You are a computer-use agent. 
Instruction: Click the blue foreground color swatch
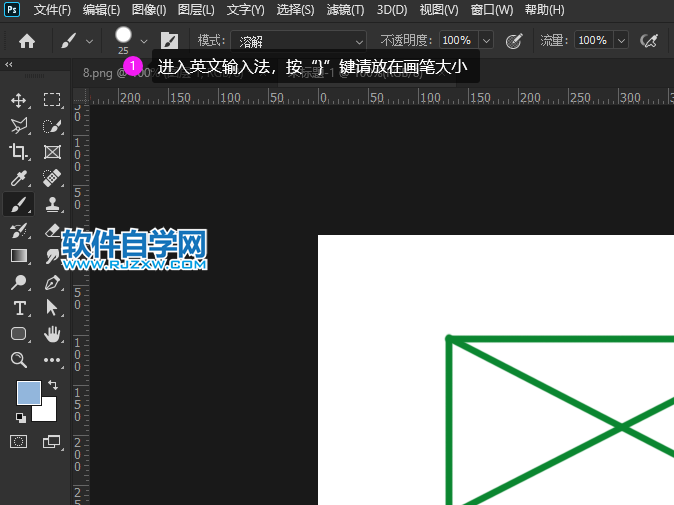click(x=28, y=392)
